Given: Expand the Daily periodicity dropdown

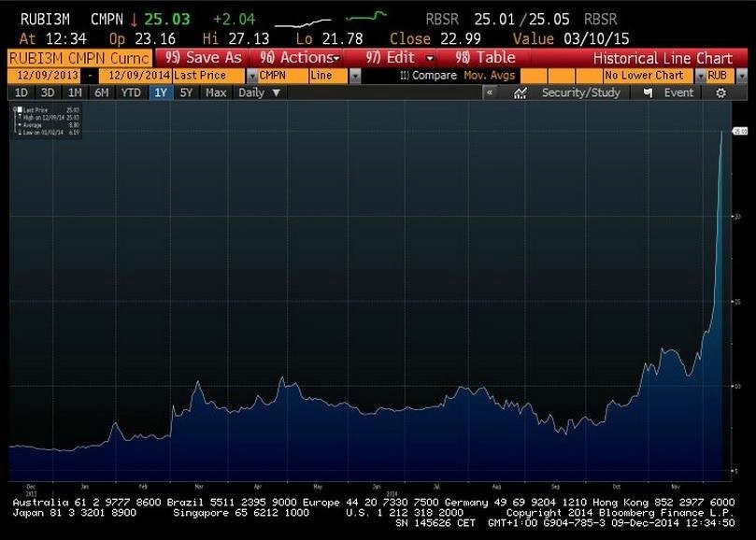Looking at the screenshot, I should click(x=259, y=92).
